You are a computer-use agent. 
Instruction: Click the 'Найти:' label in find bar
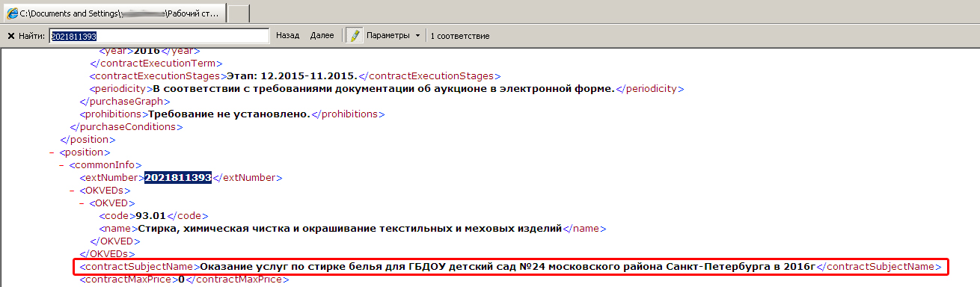pos(32,36)
